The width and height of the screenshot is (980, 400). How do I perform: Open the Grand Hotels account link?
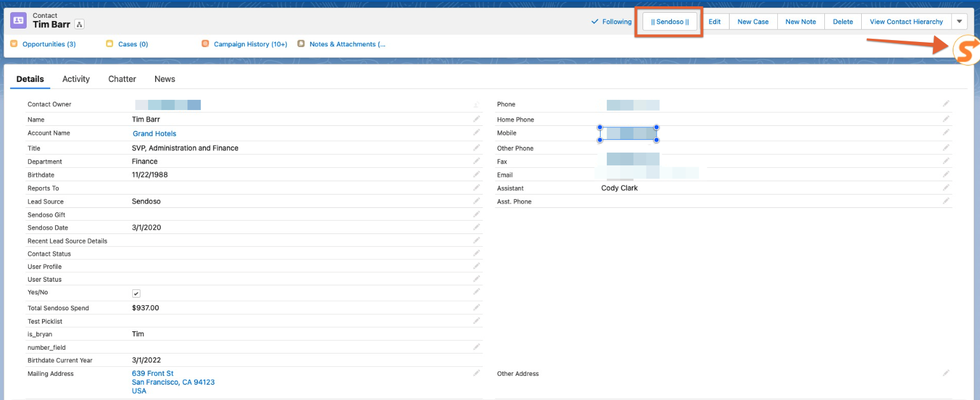pyautogui.click(x=154, y=134)
